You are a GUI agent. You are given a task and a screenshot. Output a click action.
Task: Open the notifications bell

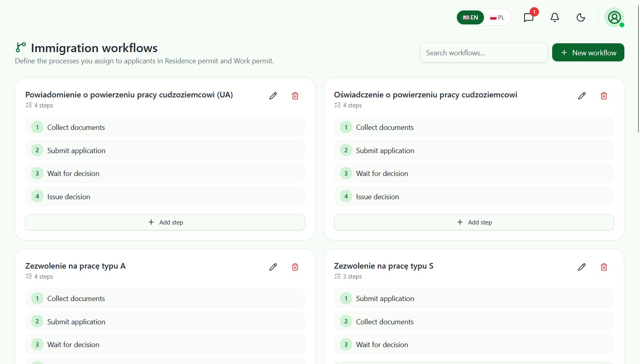tap(555, 17)
